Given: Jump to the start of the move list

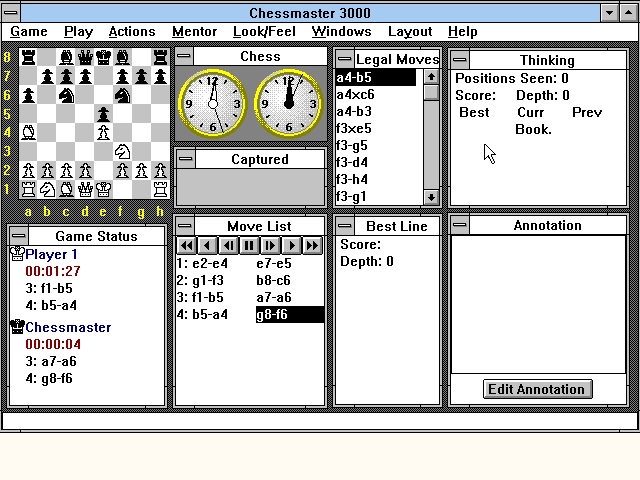Looking at the screenshot, I should 187,246.
